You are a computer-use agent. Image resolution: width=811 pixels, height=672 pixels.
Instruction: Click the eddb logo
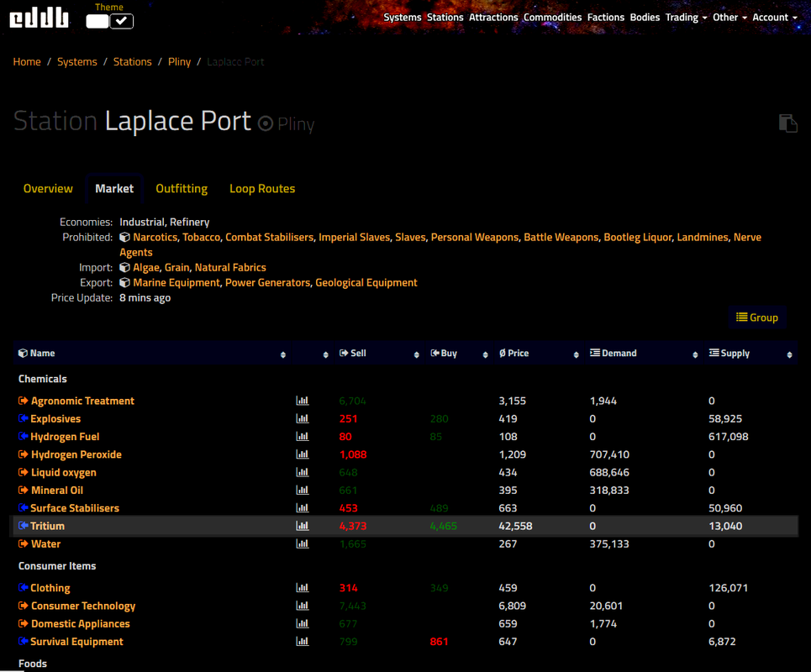pyautogui.click(x=39, y=18)
